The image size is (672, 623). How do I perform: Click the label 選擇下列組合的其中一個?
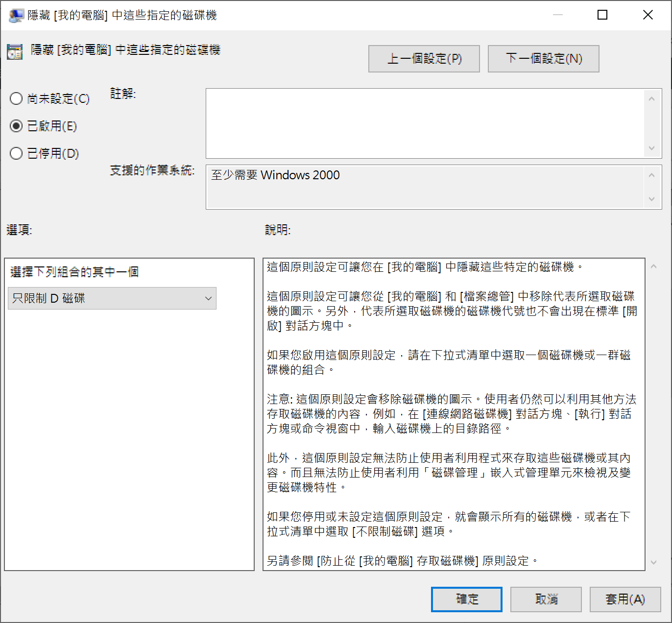pos(74,272)
